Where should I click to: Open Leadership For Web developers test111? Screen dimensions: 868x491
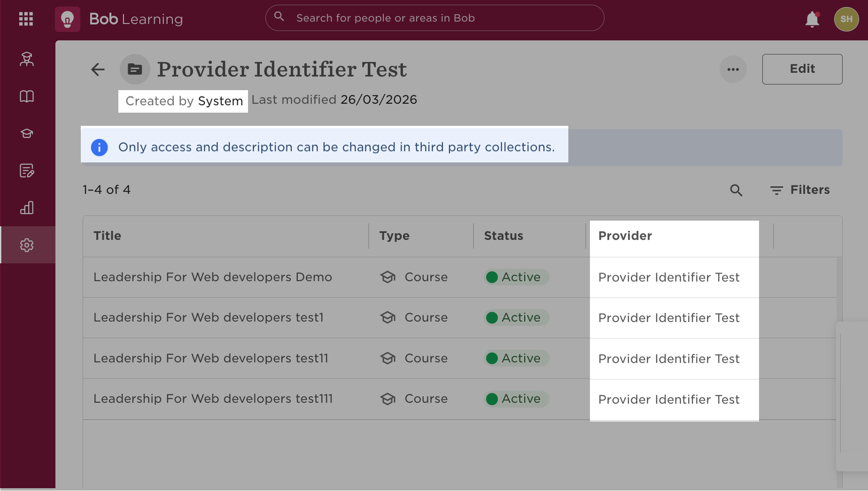(213, 399)
